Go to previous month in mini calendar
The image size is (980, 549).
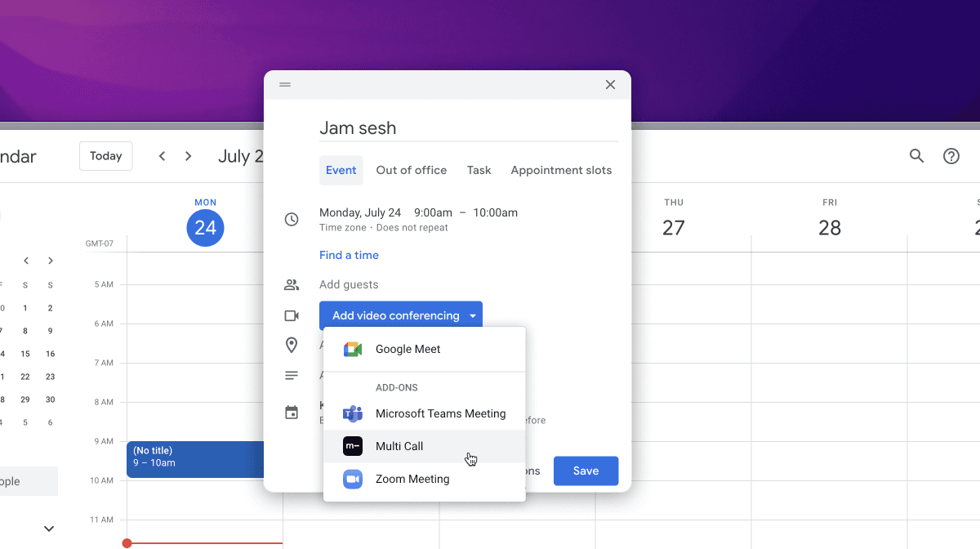tap(26, 261)
